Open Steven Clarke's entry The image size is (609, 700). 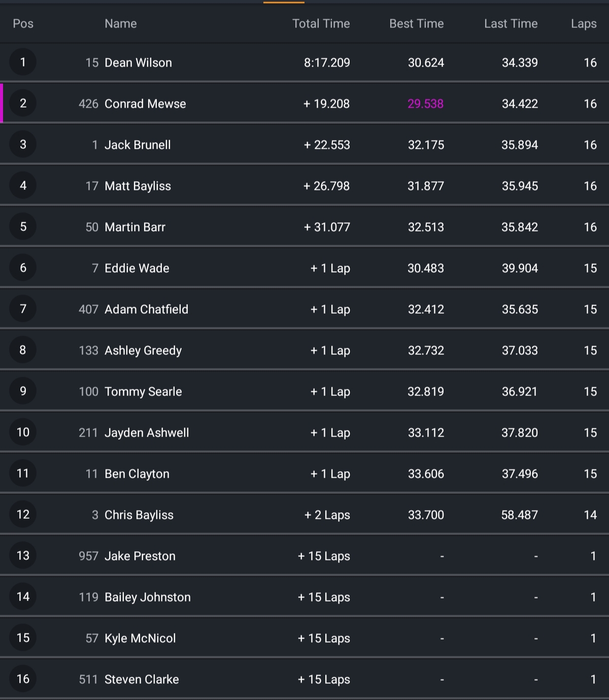point(142,680)
